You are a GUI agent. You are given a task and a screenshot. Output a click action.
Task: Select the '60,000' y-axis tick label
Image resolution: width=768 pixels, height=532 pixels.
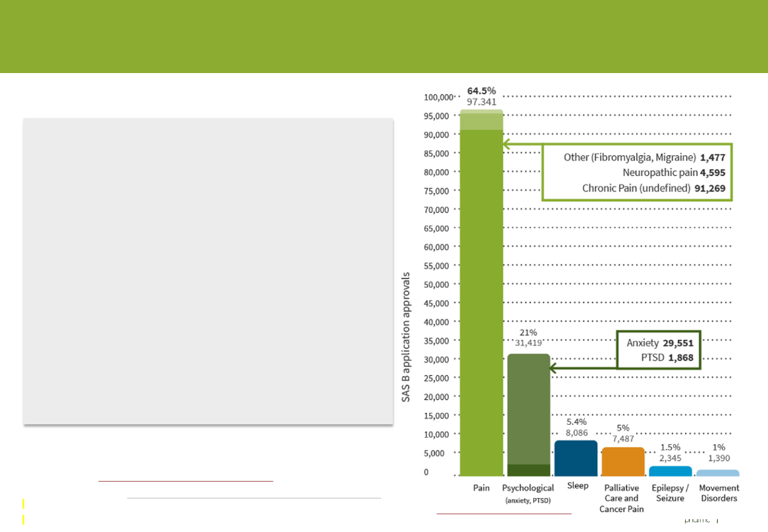(x=436, y=247)
